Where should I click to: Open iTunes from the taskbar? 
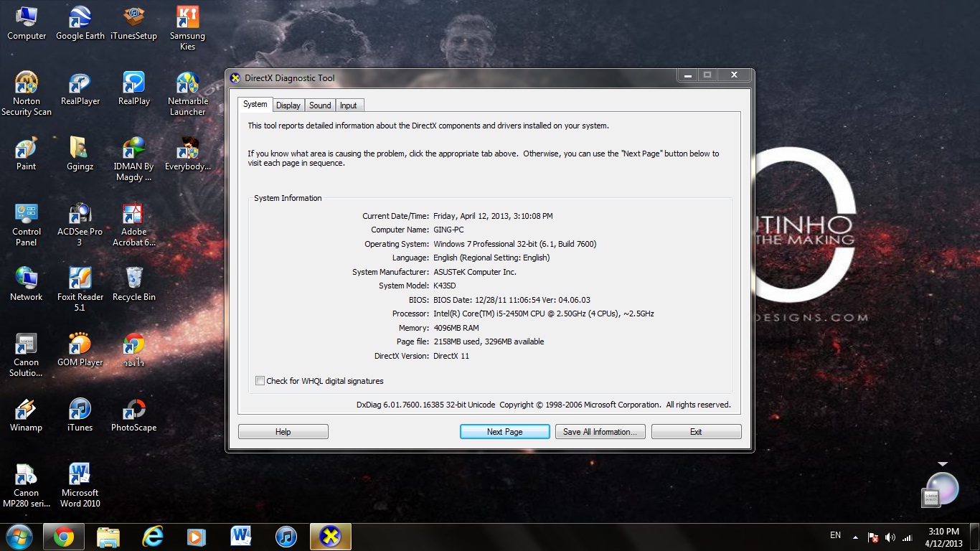tap(286, 537)
